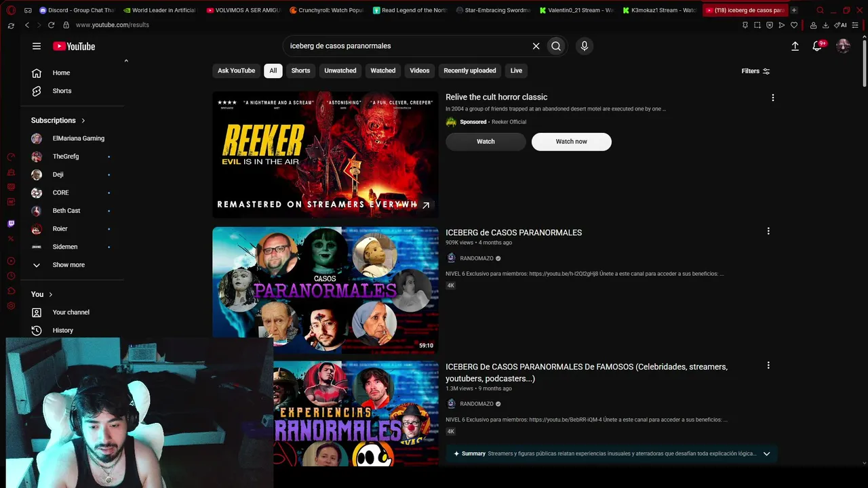Open options for ICEBERG De FAMOSOS video

pyautogui.click(x=768, y=365)
